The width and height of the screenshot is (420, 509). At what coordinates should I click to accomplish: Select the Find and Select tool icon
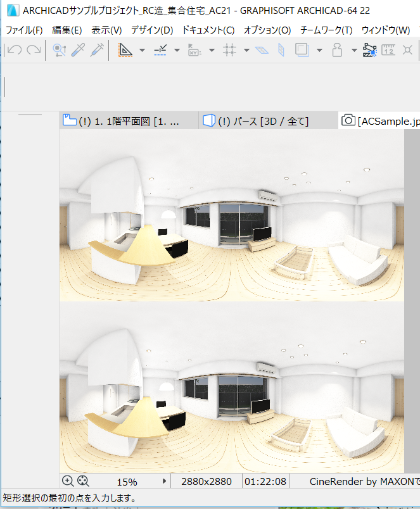pyautogui.click(x=59, y=50)
